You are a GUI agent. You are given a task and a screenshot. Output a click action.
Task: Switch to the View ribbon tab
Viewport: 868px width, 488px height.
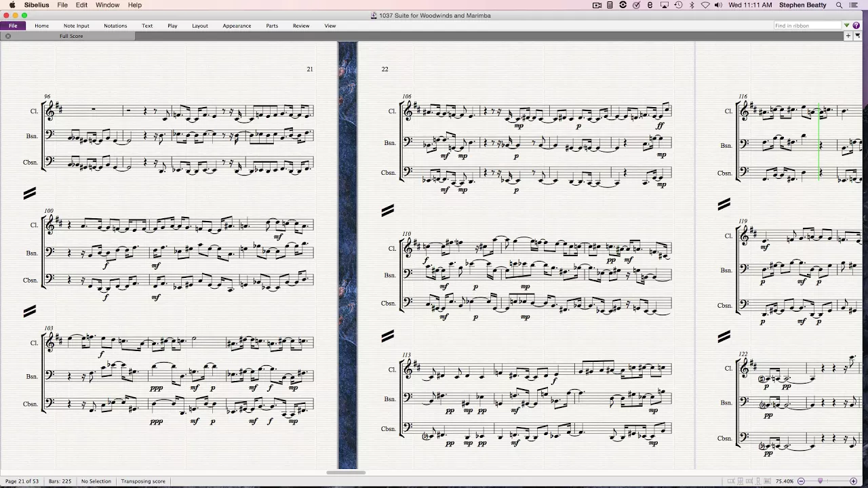coord(330,26)
